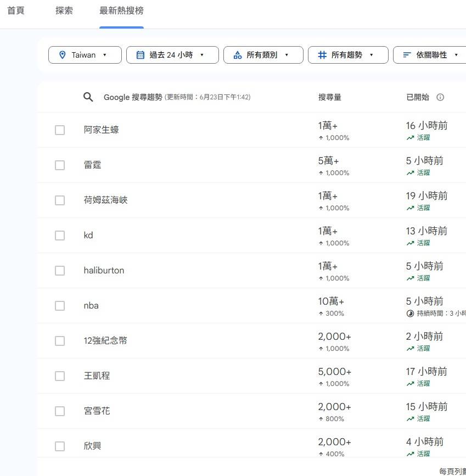Image resolution: width=466 pixels, height=476 pixels.
Task: Open the 宮雪花 trend entry
Action: click(97, 411)
